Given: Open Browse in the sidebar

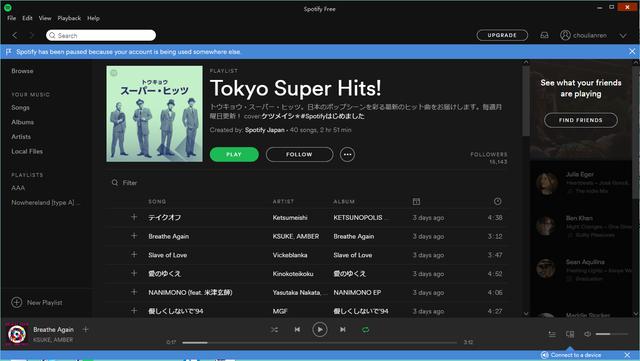Looking at the screenshot, I should (22, 71).
